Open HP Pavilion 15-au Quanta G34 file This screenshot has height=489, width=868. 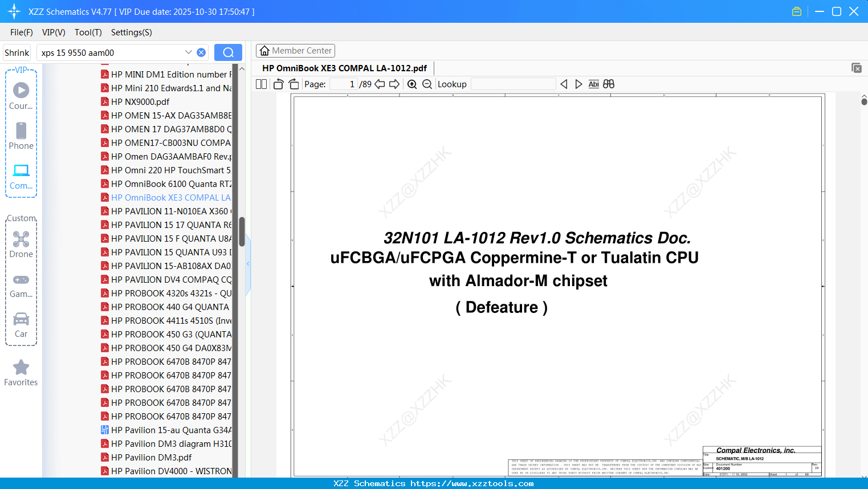coord(166,430)
